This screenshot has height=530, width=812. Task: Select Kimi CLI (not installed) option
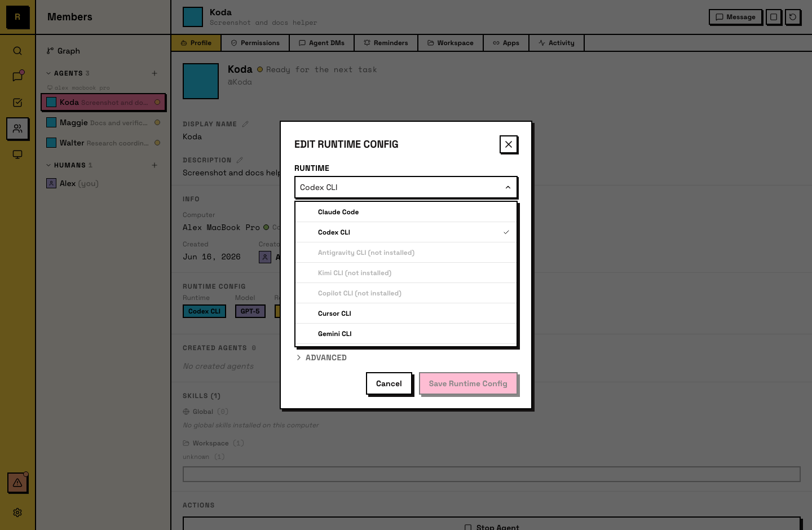point(406,273)
